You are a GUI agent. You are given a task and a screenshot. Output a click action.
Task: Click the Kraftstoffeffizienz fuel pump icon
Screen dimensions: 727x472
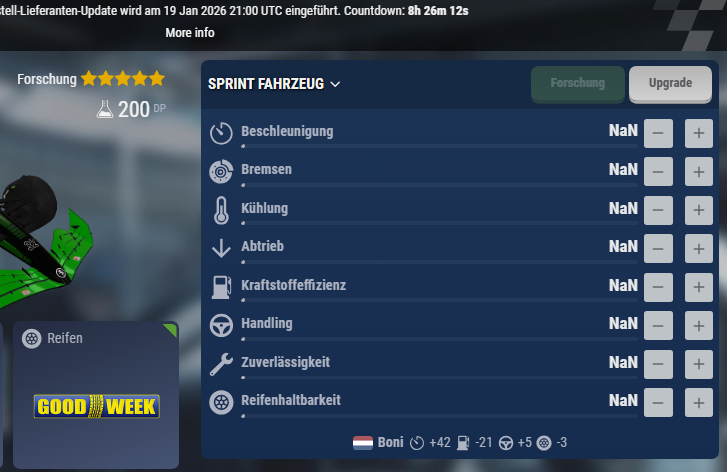(x=221, y=287)
